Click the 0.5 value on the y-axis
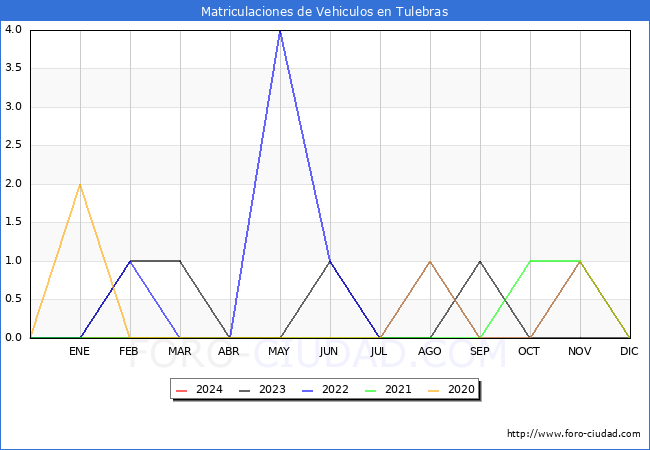650x450 pixels. point(13,299)
